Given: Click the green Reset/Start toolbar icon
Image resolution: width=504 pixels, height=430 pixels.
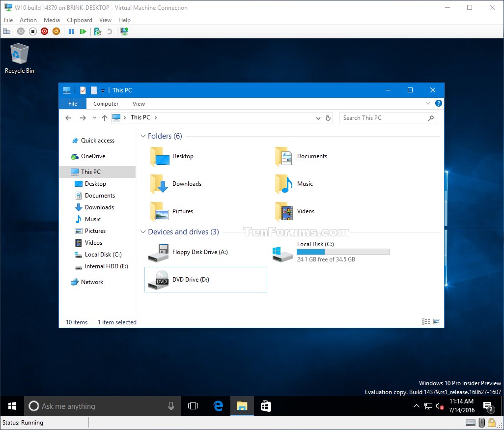Looking at the screenshot, I should (x=83, y=31).
